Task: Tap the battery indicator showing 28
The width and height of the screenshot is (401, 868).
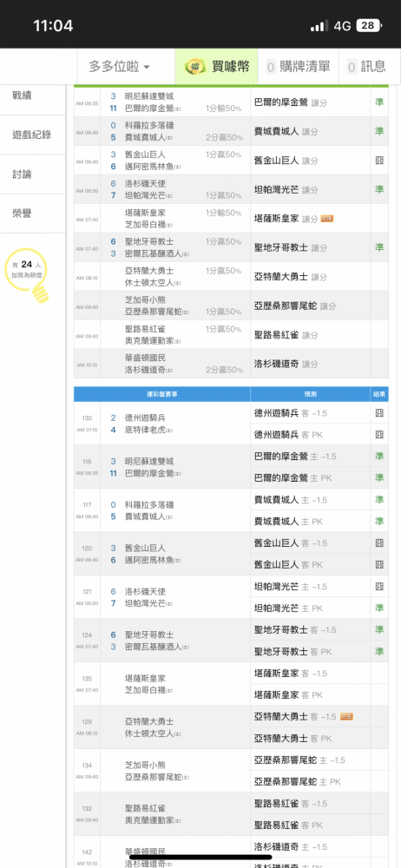Action: 368,25
